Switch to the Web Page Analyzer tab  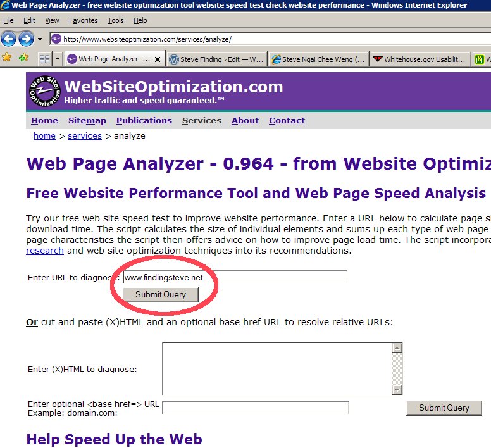click(x=115, y=59)
